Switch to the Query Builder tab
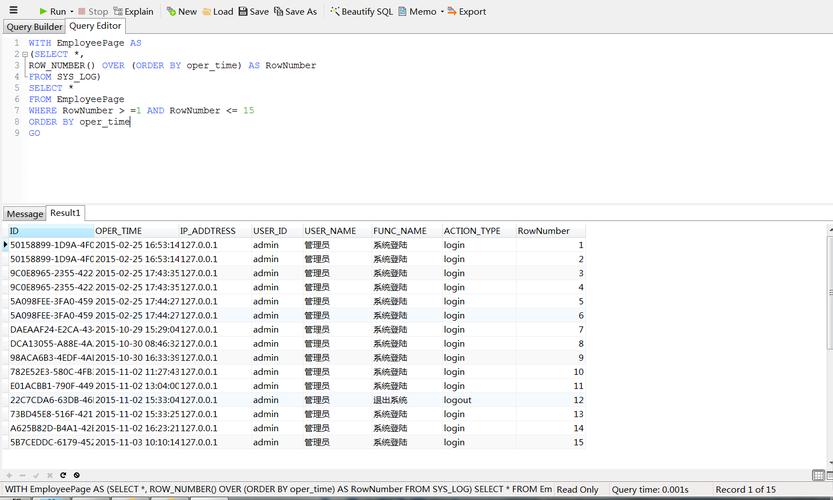The height and width of the screenshot is (500, 833). (34, 27)
